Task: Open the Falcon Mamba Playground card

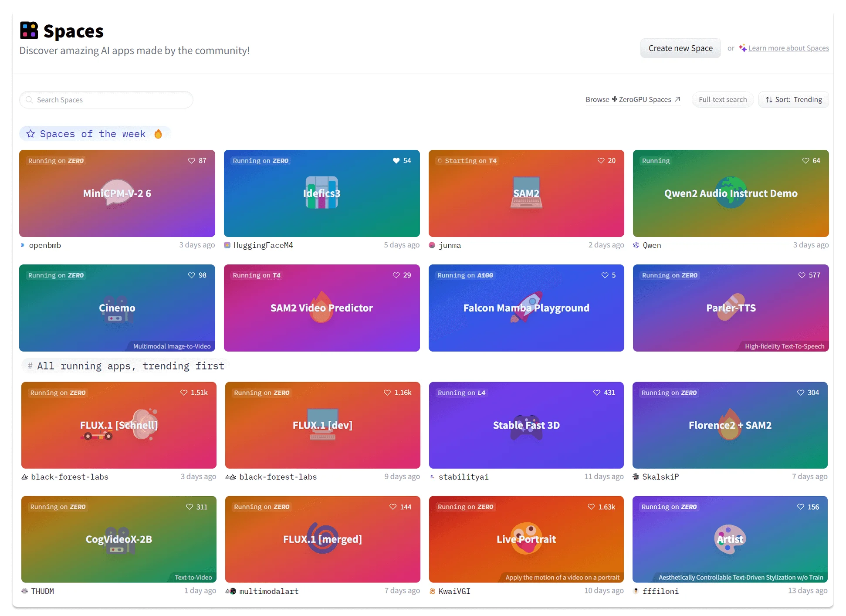Action: coord(526,308)
